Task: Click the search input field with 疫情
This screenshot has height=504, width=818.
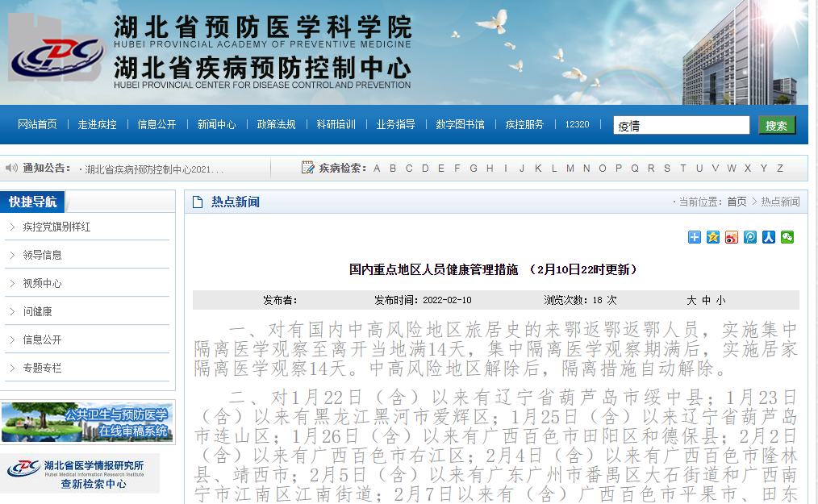Action: [x=681, y=126]
